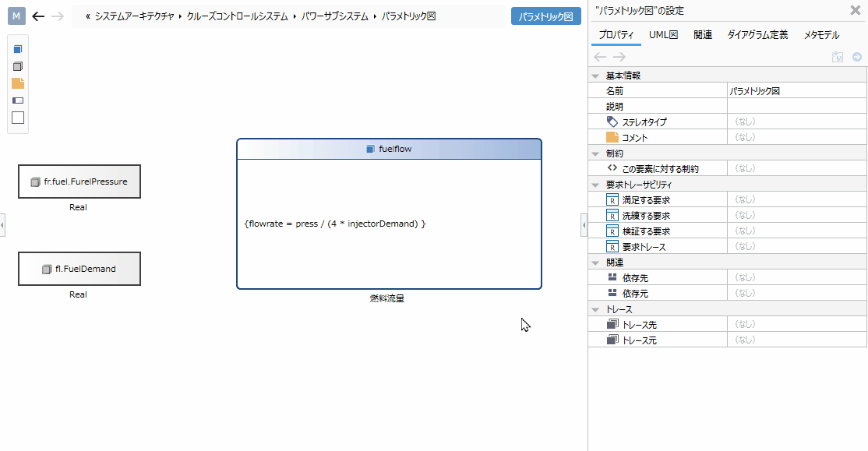Click the empty 説明 value field

(796, 106)
